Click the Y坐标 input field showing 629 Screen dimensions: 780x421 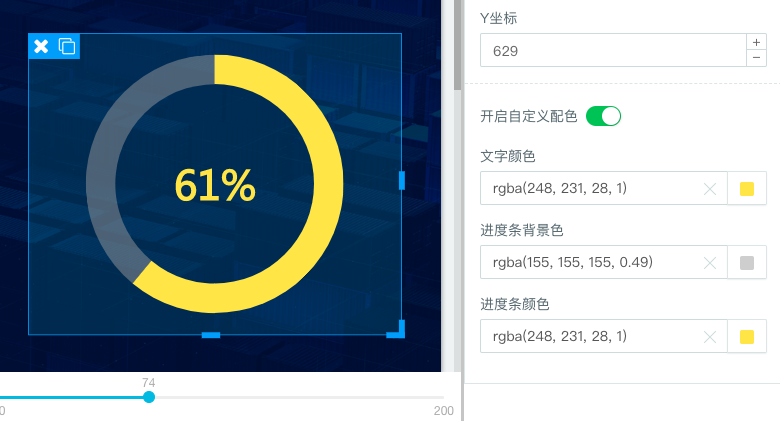click(x=613, y=50)
